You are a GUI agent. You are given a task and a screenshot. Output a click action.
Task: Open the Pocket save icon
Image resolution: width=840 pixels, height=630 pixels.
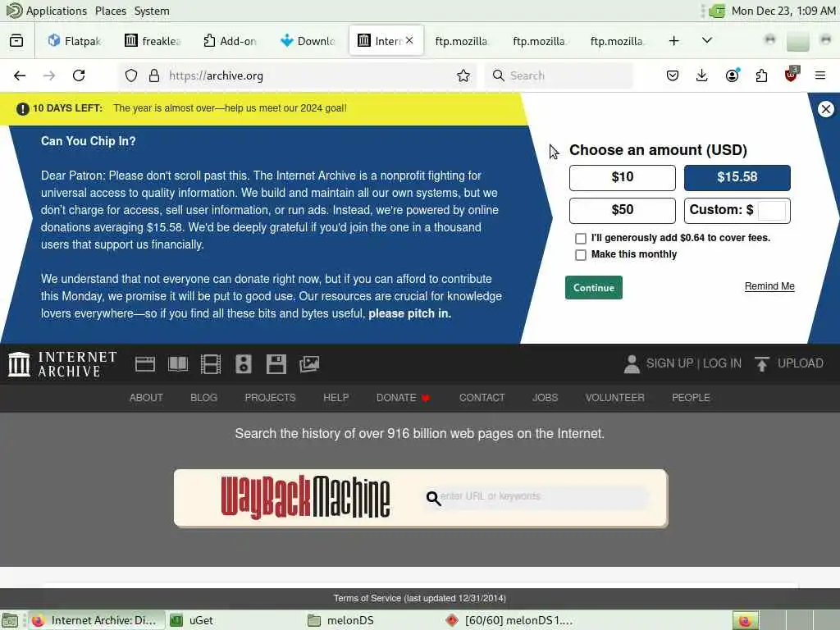[673, 75]
